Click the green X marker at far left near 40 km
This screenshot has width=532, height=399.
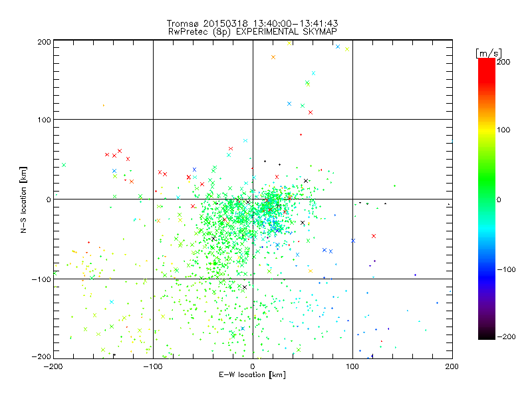pos(64,165)
